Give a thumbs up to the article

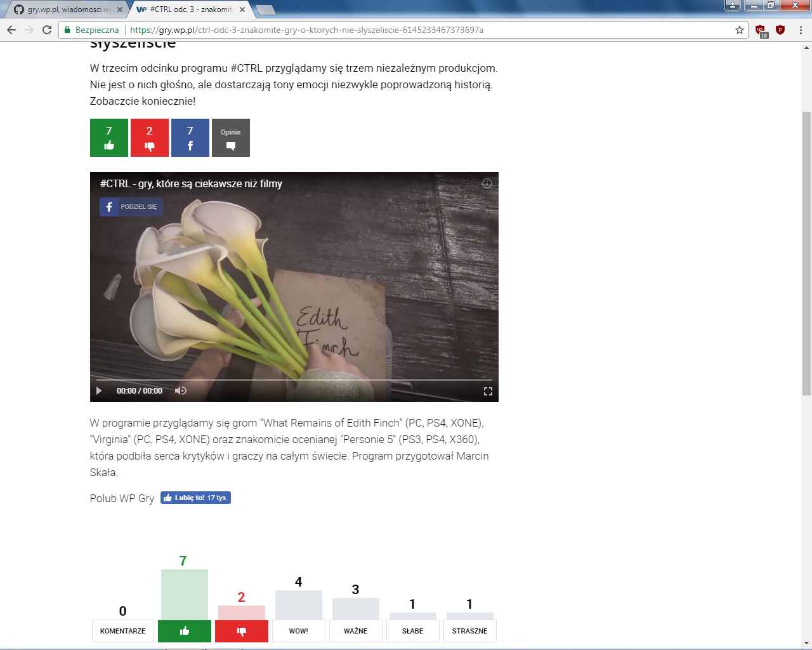(x=108, y=138)
